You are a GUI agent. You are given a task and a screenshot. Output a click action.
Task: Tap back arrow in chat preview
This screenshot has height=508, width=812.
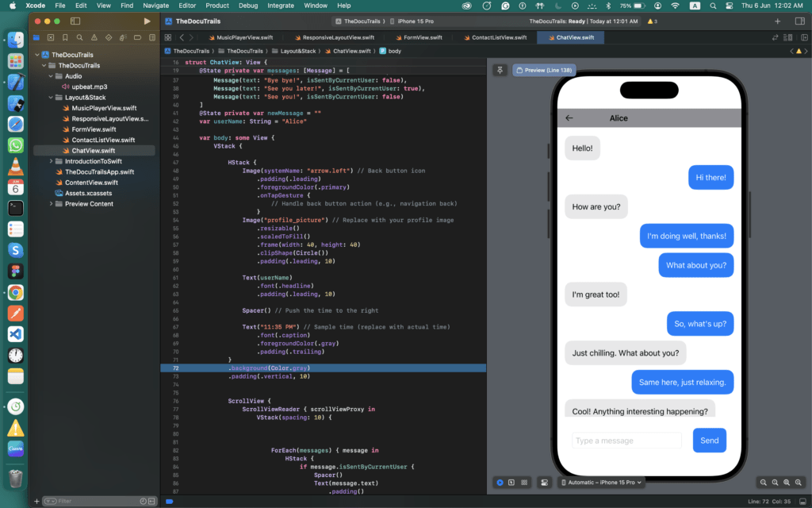coord(569,118)
